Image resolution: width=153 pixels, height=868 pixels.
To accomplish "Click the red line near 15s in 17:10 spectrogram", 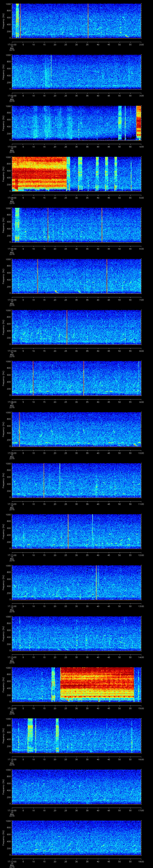I will click(44, 480).
